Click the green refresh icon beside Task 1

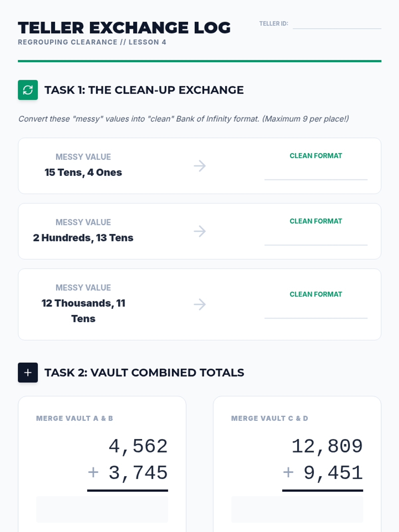pyautogui.click(x=28, y=90)
